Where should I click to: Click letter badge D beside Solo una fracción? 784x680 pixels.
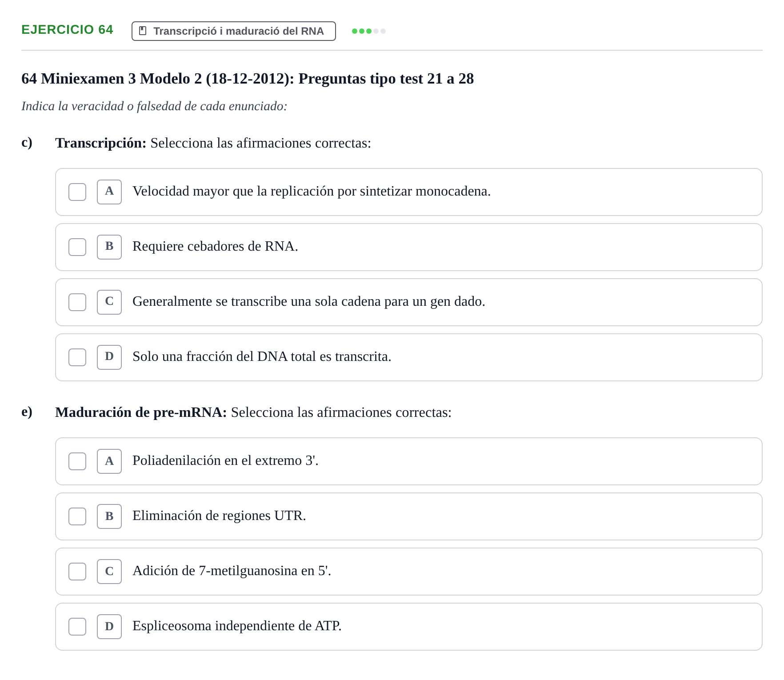point(109,357)
